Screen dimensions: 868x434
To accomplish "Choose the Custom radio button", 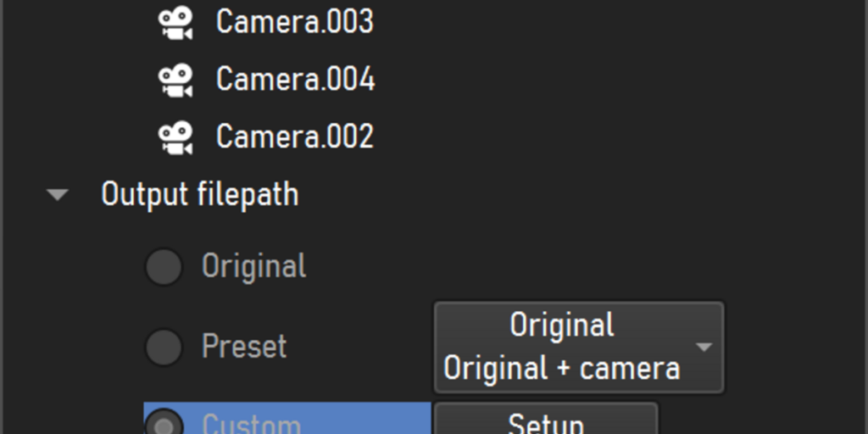I will point(164,426).
